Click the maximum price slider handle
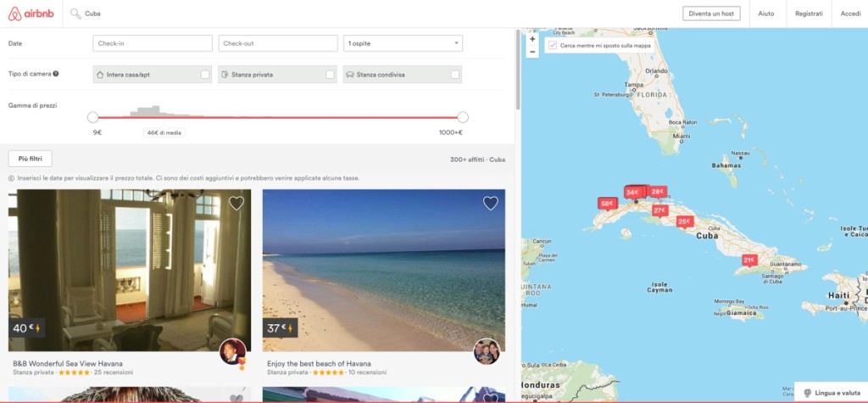 (x=463, y=117)
